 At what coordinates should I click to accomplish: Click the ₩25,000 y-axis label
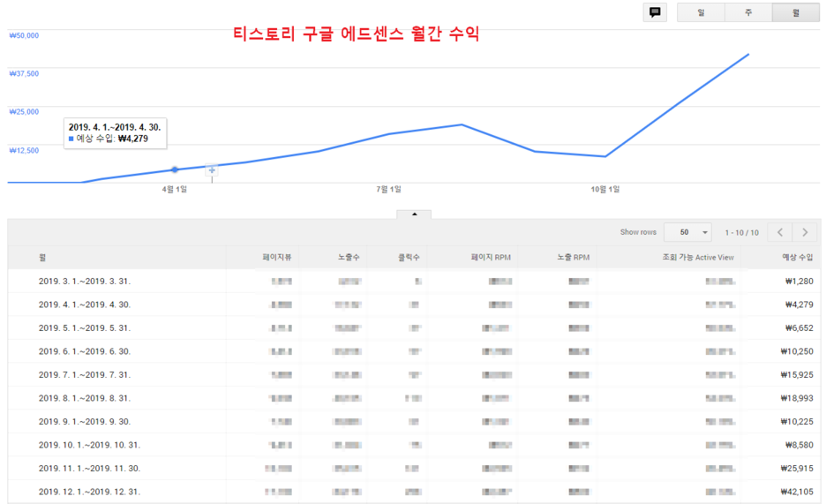point(24,111)
